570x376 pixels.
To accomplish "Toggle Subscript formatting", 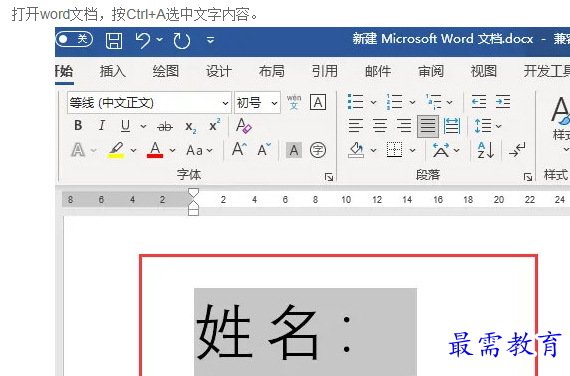I will click(x=190, y=127).
